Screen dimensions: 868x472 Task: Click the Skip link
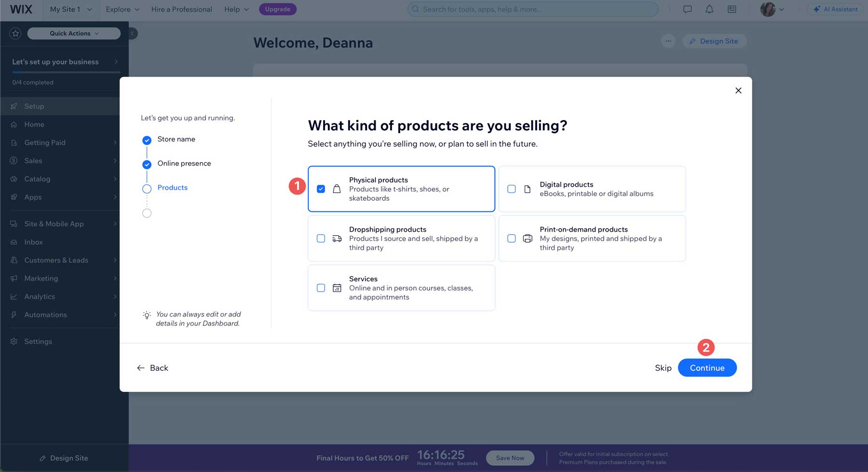coord(663,368)
